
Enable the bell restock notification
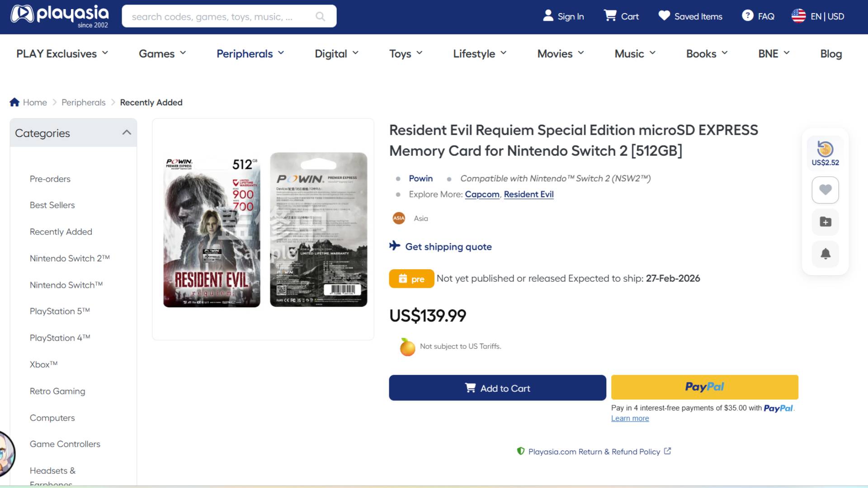click(825, 254)
